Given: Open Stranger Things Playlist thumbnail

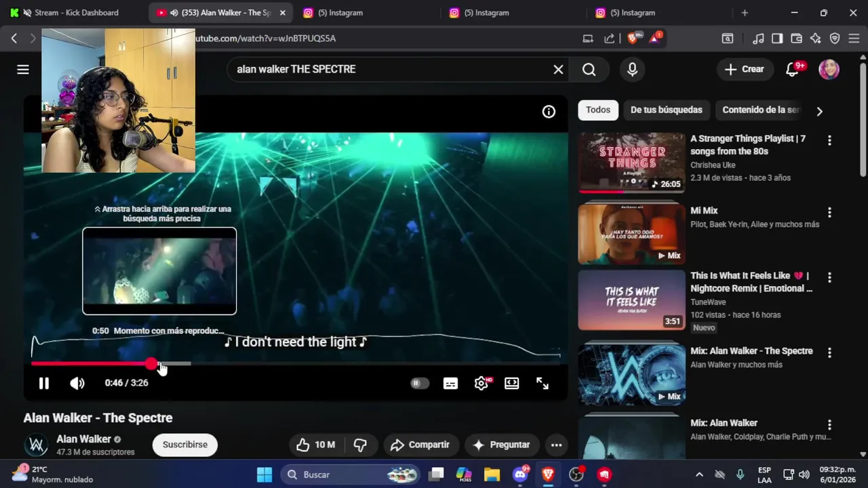Looking at the screenshot, I should coord(631,163).
